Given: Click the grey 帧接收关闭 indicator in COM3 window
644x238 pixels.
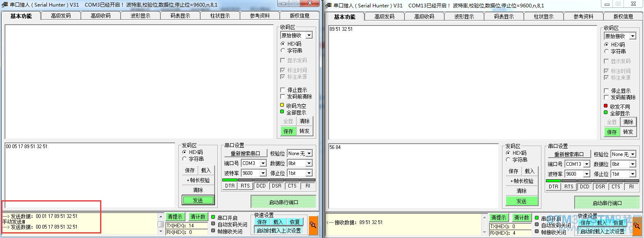Looking at the screenshot, I should point(213,231).
